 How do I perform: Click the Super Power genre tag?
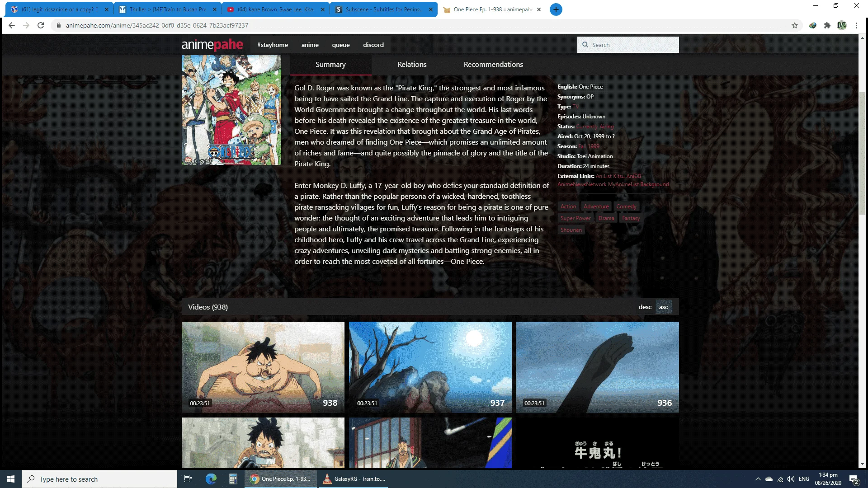click(x=576, y=218)
